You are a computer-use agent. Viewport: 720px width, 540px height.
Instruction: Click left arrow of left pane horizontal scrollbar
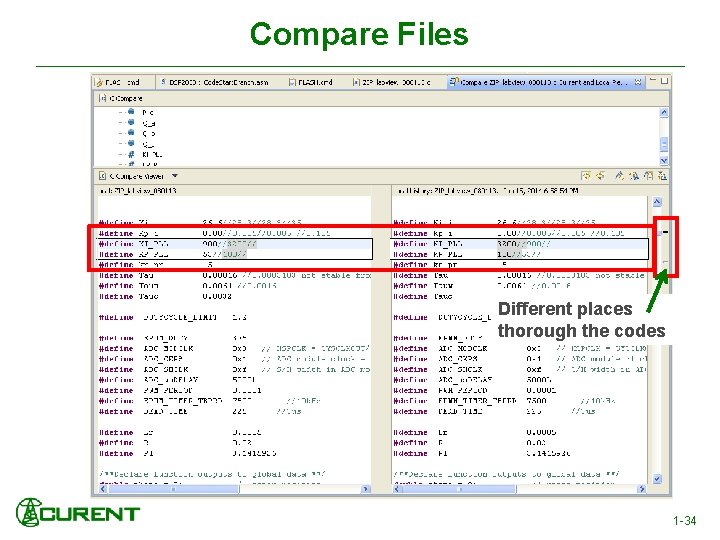point(103,489)
